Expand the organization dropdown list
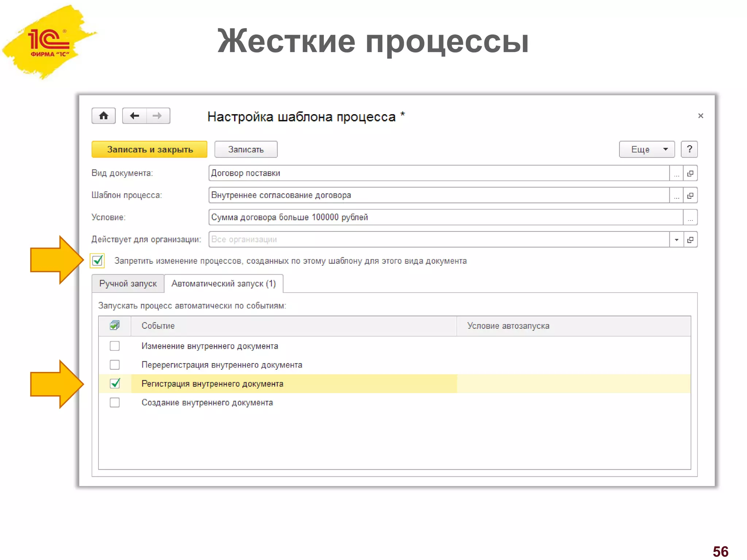This screenshot has width=747, height=560. pyautogui.click(x=677, y=240)
